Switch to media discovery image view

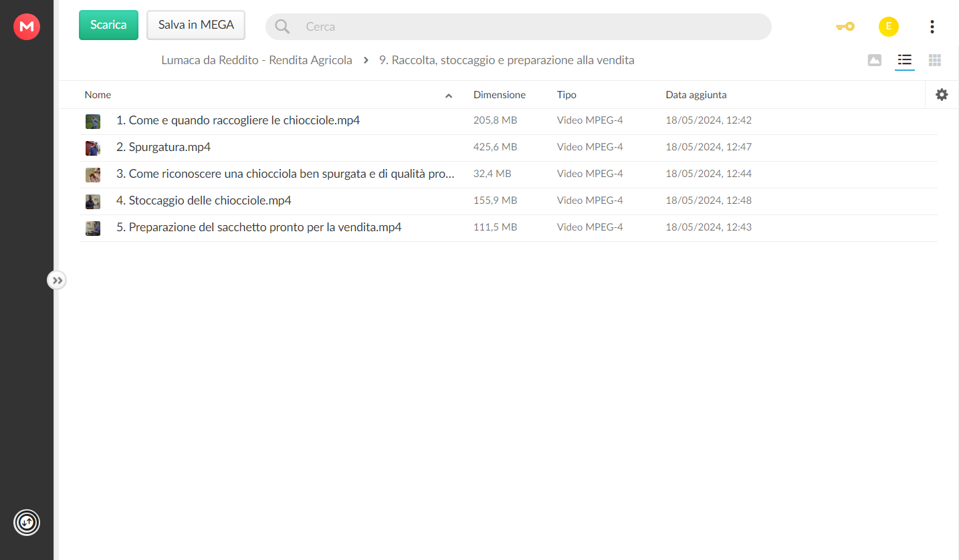[874, 60]
